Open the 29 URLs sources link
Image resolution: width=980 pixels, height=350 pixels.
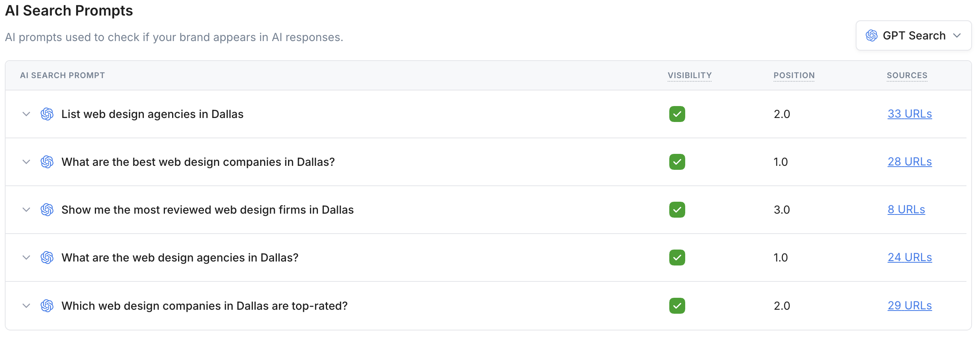[x=909, y=306]
